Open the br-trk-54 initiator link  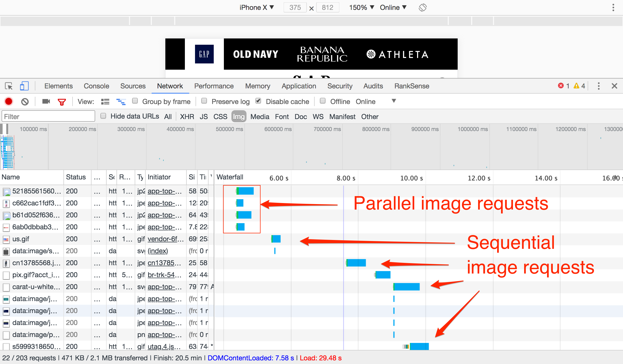point(164,275)
